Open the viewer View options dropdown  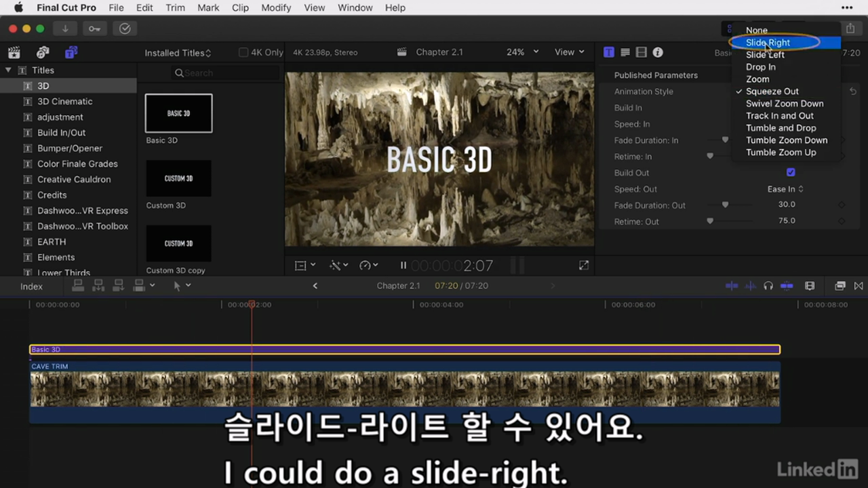point(569,52)
